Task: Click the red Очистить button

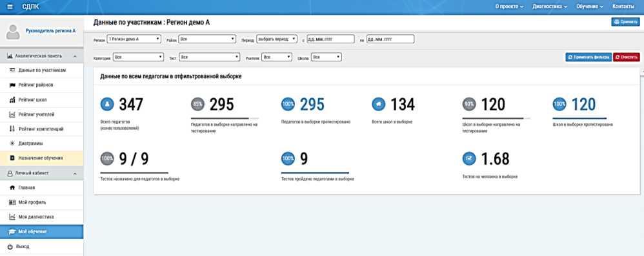Action: point(627,57)
